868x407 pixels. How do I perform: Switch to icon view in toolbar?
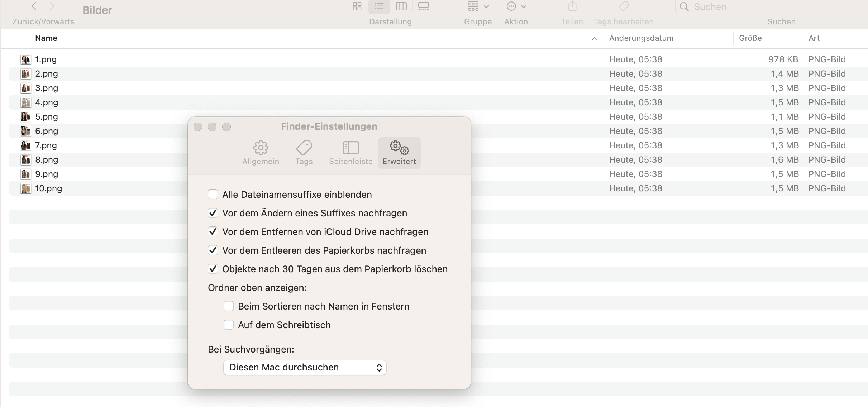pos(357,6)
